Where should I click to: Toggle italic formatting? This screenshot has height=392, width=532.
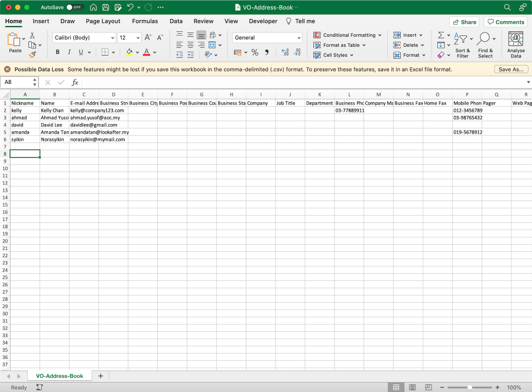click(69, 52)
